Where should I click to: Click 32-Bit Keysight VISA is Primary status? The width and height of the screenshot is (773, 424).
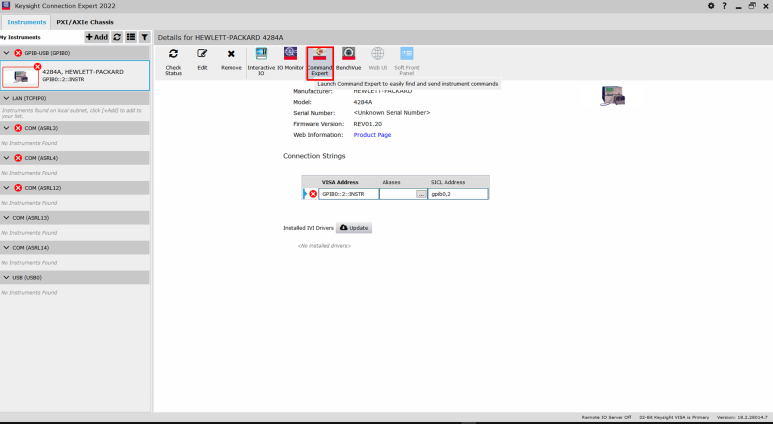tap(674, 417)
